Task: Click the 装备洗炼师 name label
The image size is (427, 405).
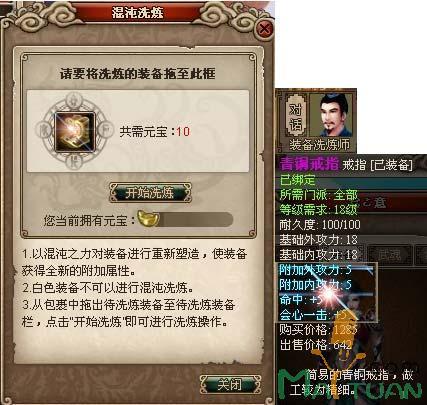Action: 319,145
